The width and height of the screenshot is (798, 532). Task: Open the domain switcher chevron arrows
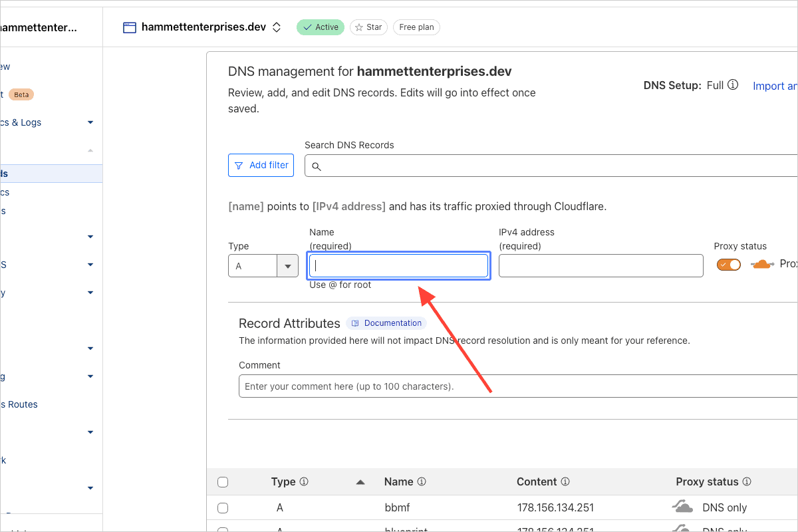click(277, 27)
